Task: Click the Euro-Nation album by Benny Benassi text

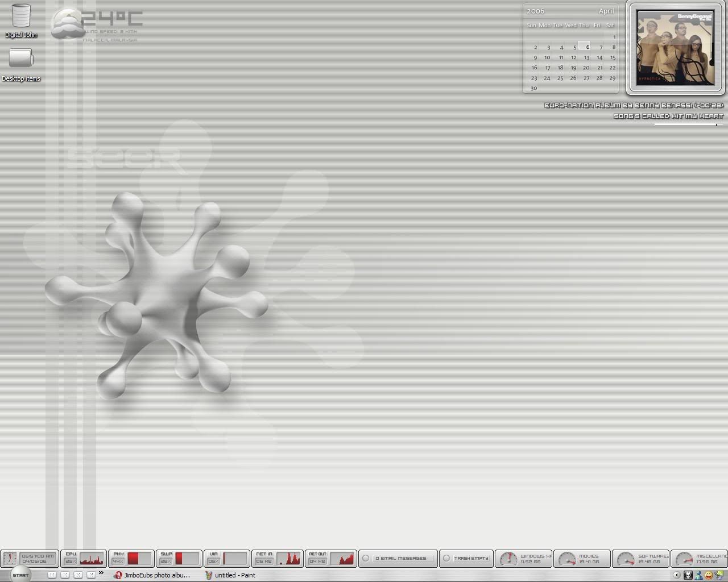Action: 634,105
